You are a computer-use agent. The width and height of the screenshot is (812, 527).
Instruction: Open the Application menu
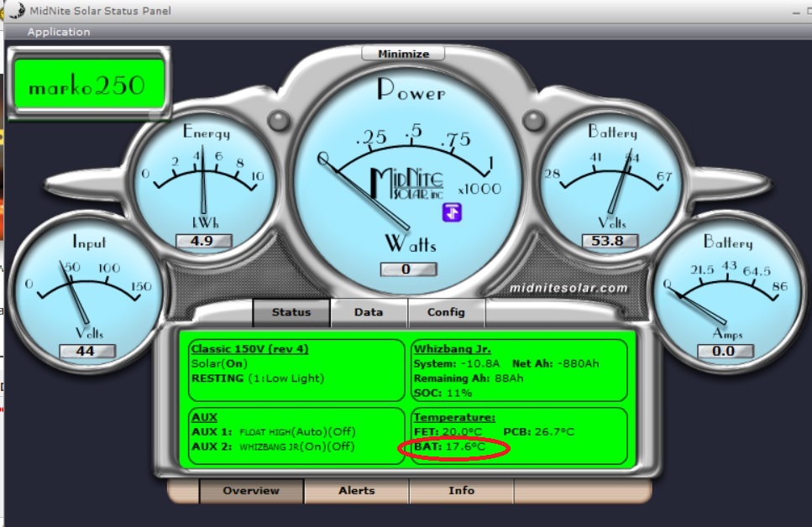59,32
